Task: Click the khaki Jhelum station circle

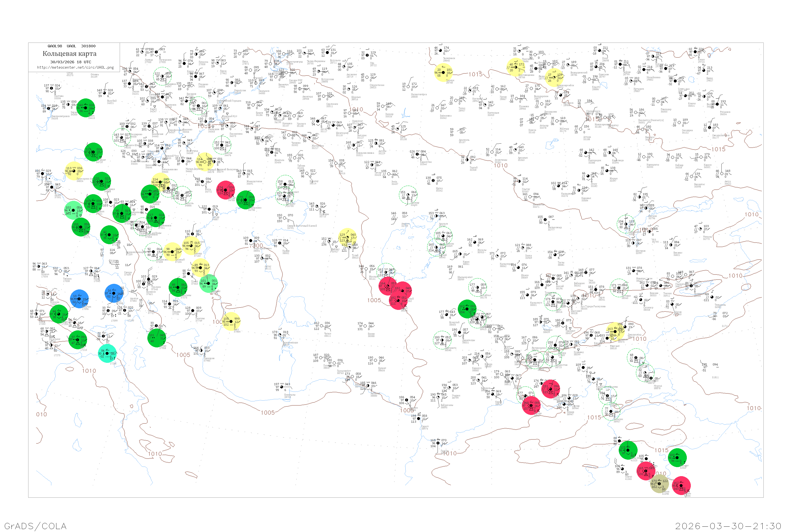Action: [659, 484]
